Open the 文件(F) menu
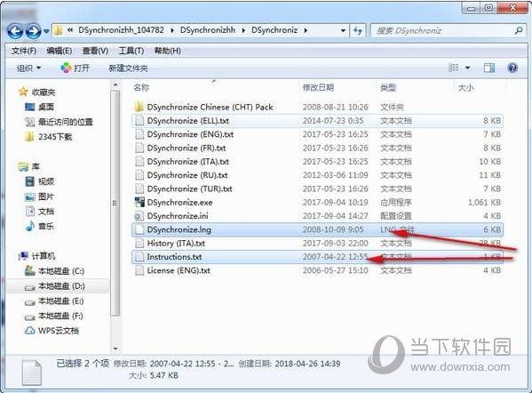Viewport: 532px width, 393px height. point(24,51)
